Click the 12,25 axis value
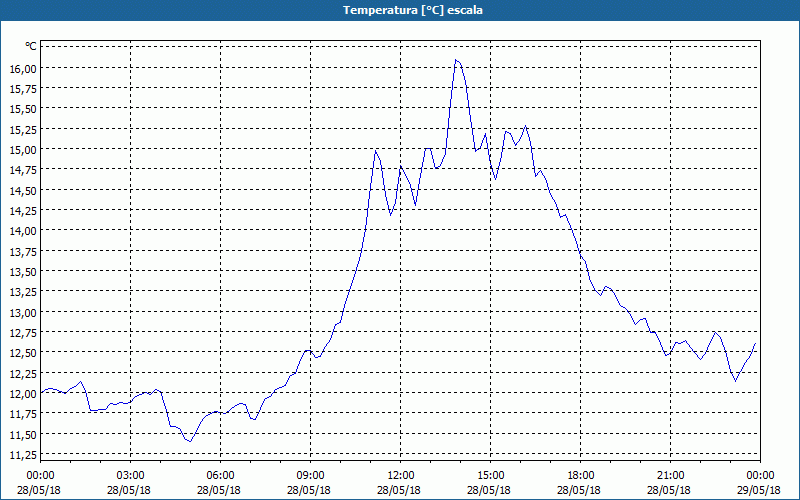Screen dimensions: 800x500 pyautogui.click(x=23, y=373)
